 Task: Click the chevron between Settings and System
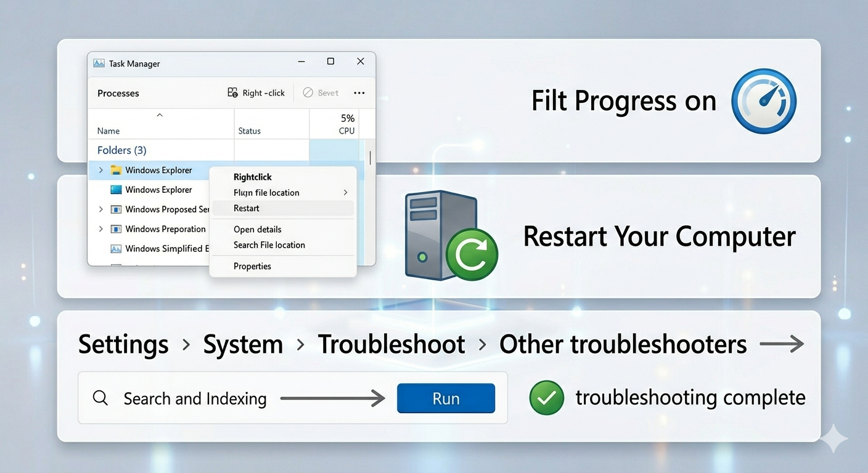point(186,345)
